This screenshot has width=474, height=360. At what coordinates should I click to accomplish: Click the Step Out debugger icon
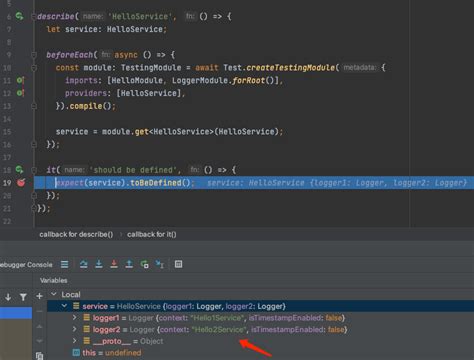point(129,264)
